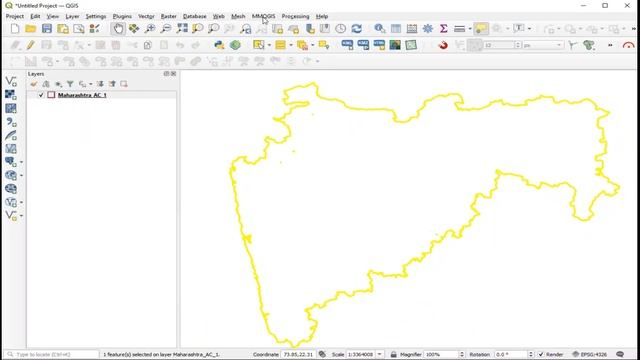
Task: Click the Zoom Full extent icon
Action: [x=182, y=29]
